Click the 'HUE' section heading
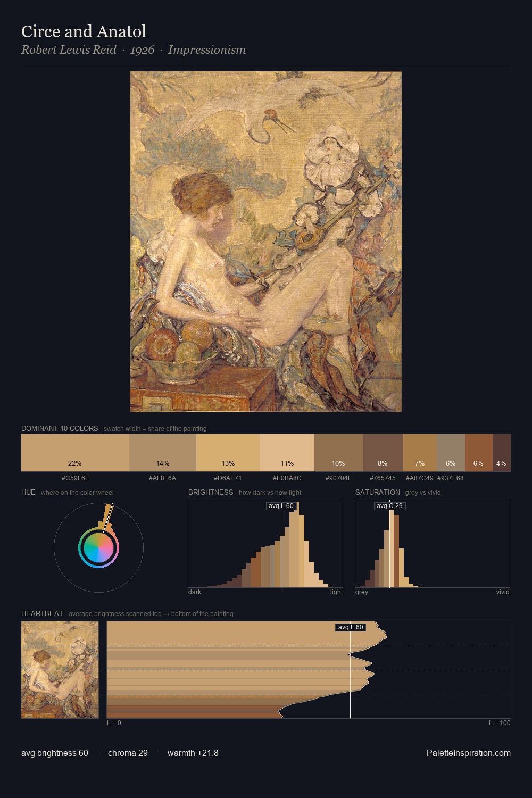 [28, 492]
